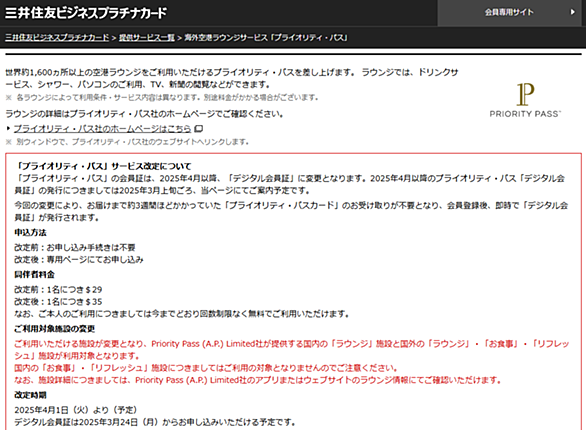
Task: Click the text 2025年4月1日（火）より（予定）
Action: click(76, 410)
